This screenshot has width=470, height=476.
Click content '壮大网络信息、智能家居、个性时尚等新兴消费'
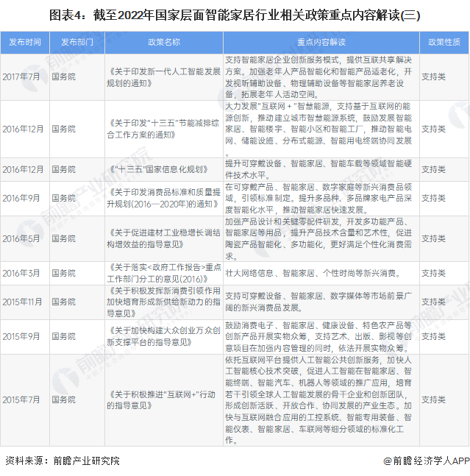click(x=313, y=273)
